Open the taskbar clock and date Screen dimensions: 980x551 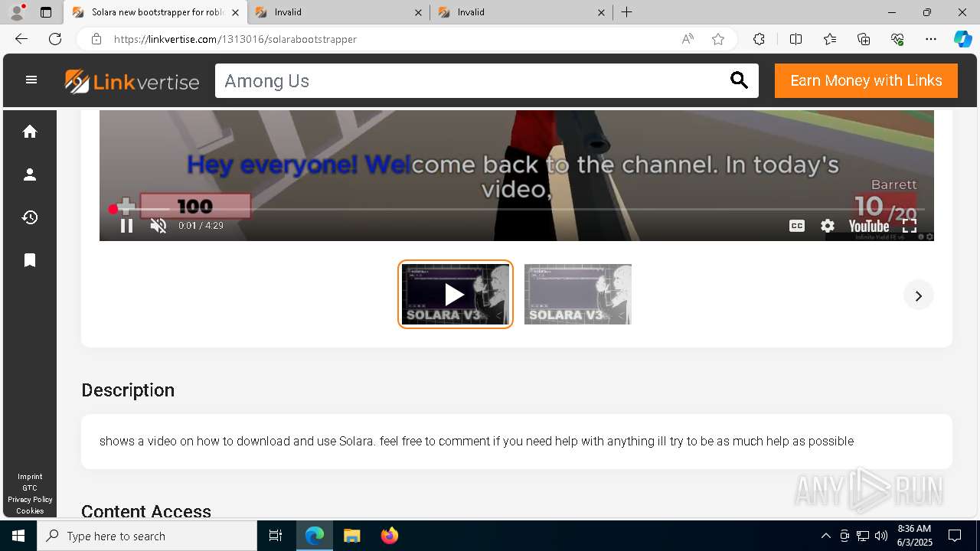pos(915,536)
